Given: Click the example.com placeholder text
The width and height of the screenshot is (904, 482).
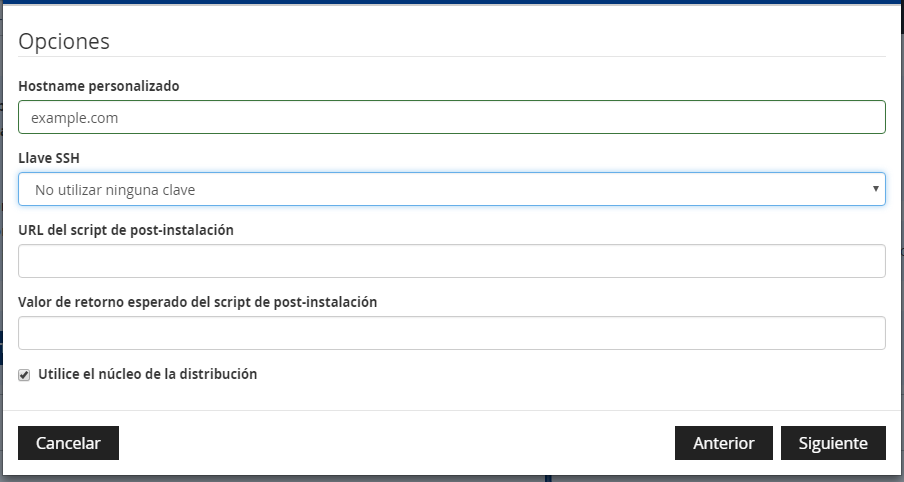Looking at the screenshot, I should 74,118.
